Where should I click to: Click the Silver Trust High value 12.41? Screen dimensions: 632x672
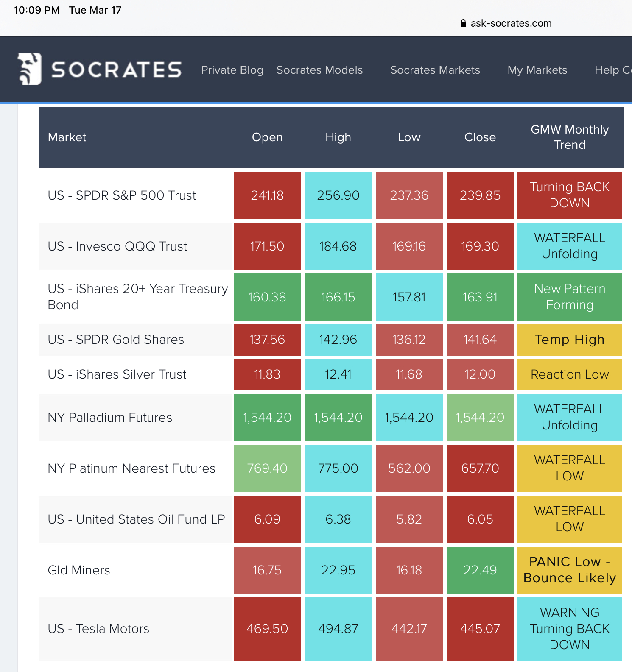pos(338,375)
